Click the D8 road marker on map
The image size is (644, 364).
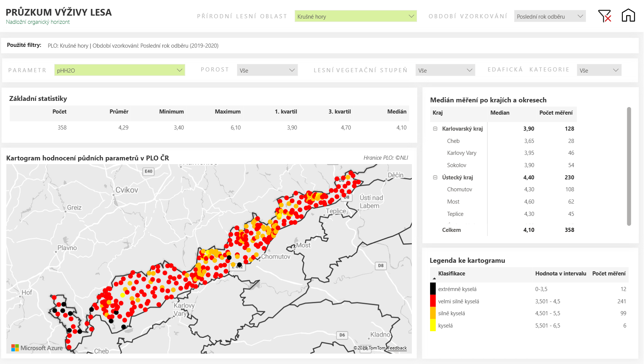point(381,266)
